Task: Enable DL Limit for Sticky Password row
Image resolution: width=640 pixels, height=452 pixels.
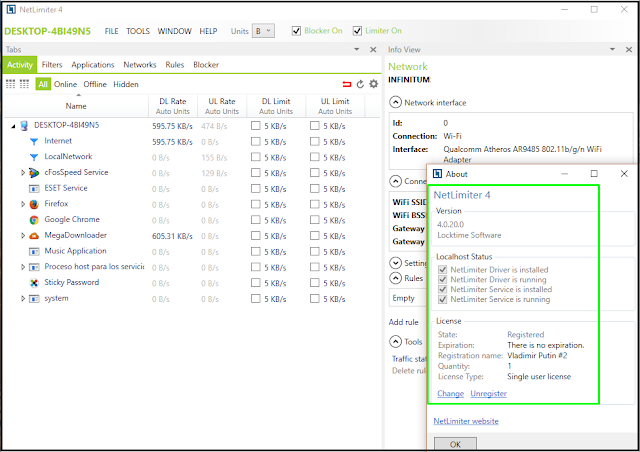Action: pos(256,283)
